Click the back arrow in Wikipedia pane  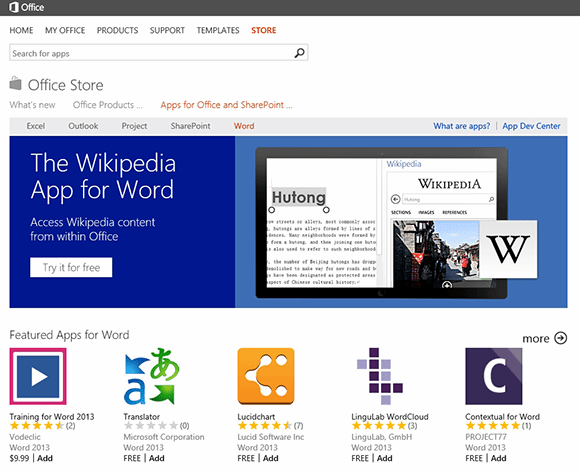(x=395, y=199)
